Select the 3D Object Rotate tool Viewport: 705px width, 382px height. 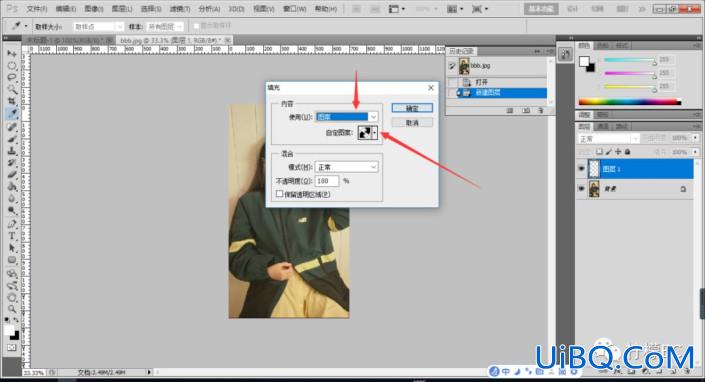(12, 273)
